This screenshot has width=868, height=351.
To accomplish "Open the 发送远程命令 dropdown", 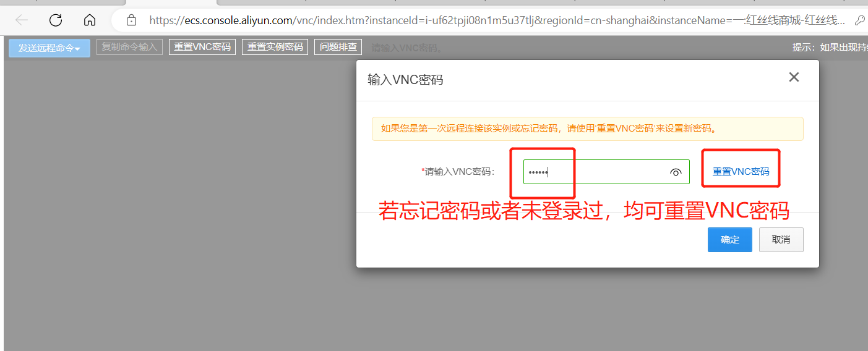I will tap(49, 48).
